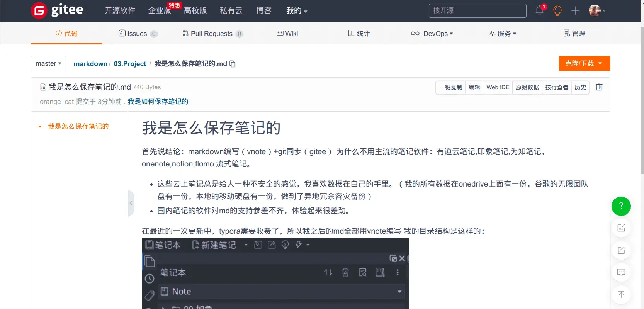Expand the 服务 dropdown

click(503, 34)
